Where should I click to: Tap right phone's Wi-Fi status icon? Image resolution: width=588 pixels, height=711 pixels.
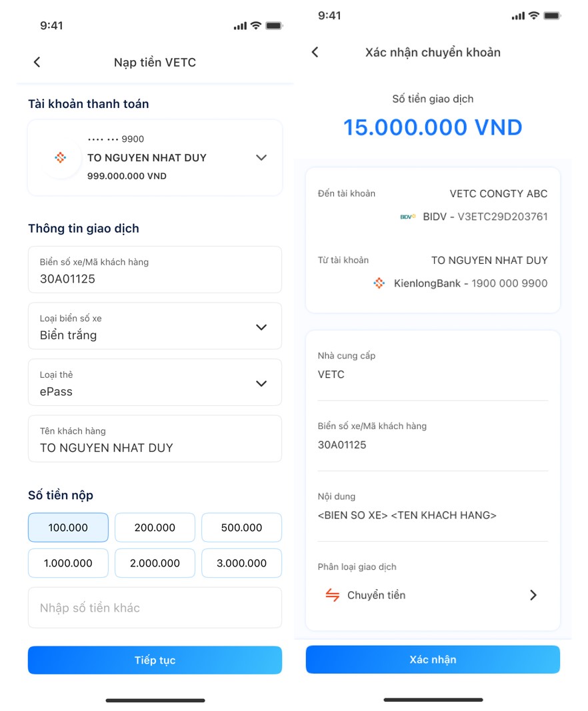coord(534,15)
